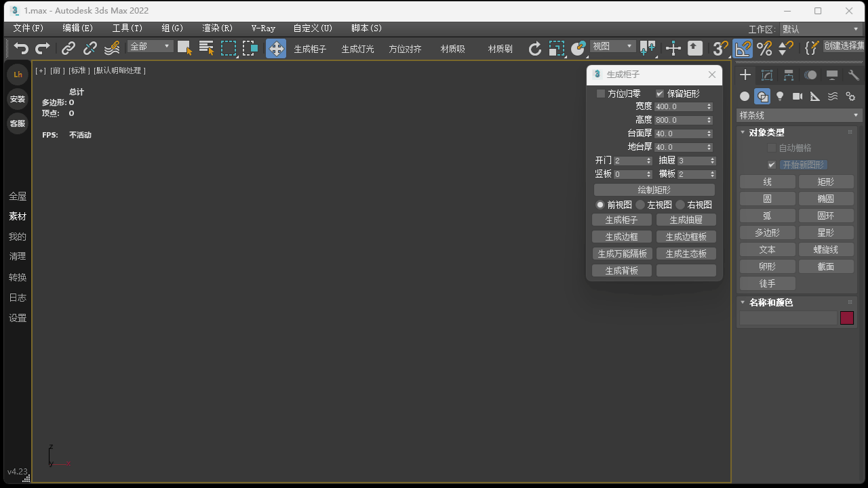Toggle the 3D Snaps icon
The width and height of the screenshot is (868, 488).
[720, 48]
